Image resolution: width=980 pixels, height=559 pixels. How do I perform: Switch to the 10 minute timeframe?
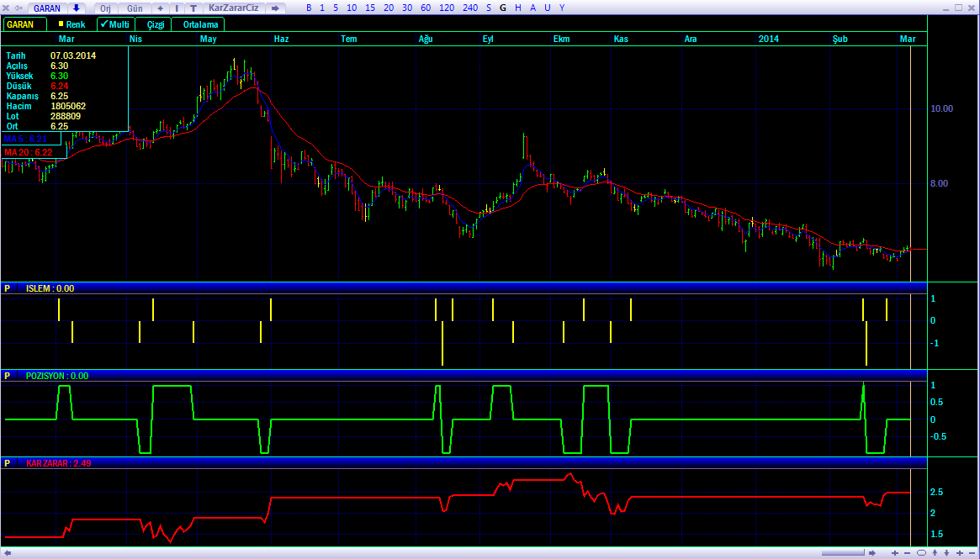pyautogui.click(x=352, y=8)
